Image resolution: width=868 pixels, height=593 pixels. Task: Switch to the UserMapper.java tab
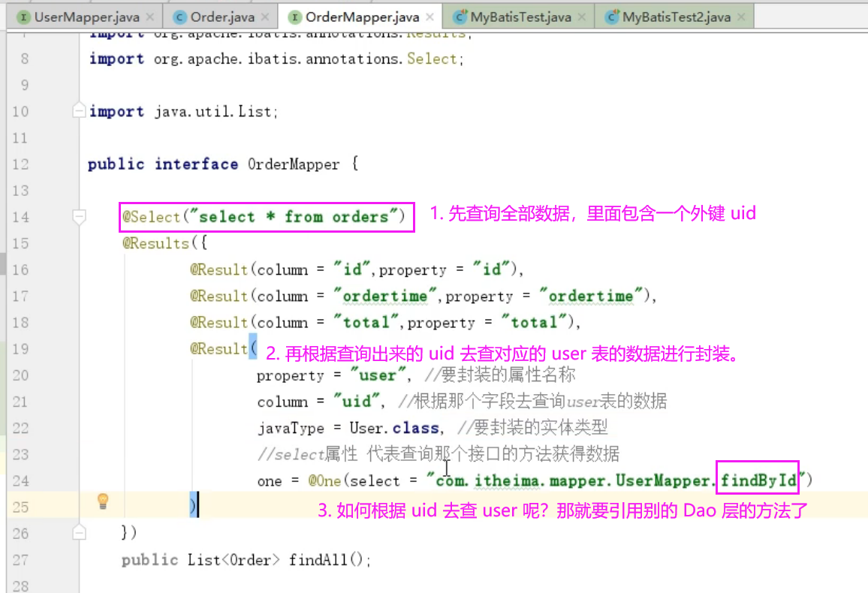point(86,17)
